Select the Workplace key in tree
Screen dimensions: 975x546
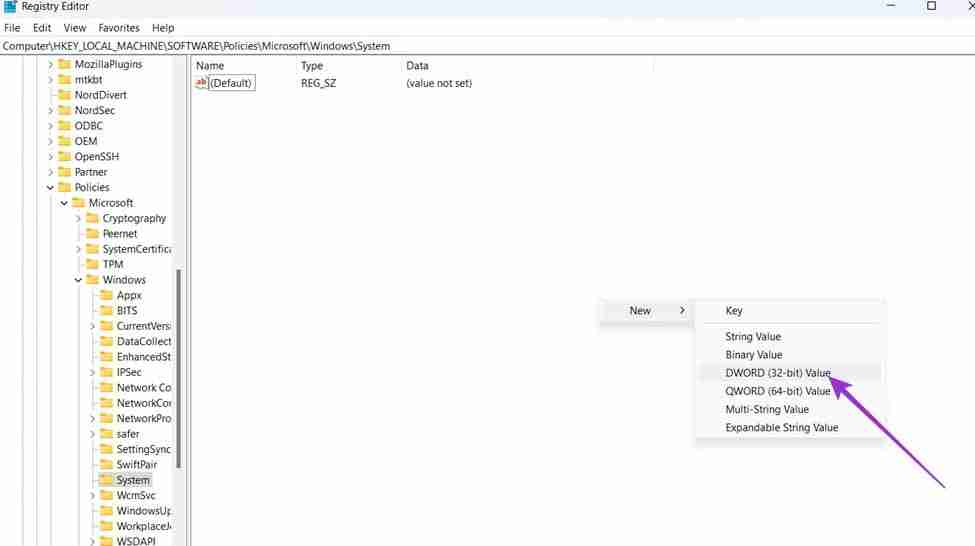pos(144,526)
